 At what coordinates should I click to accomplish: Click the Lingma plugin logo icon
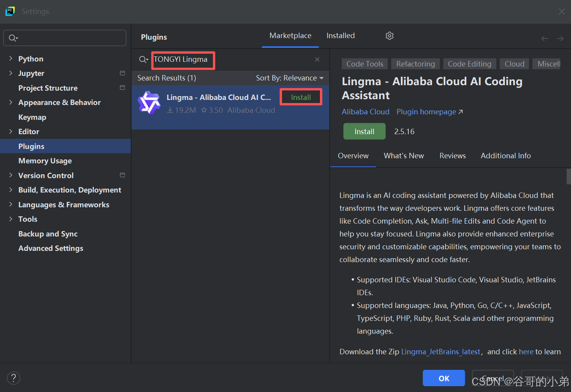click(x=149, y=103)
